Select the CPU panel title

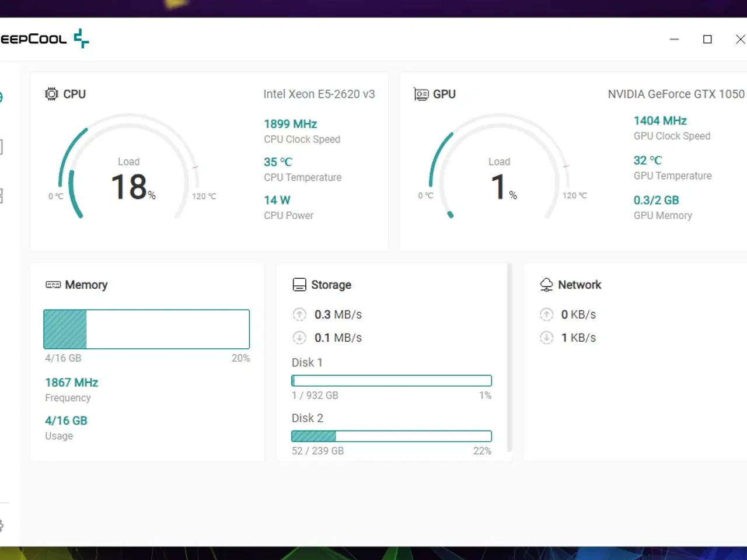[x=74, y=94]
